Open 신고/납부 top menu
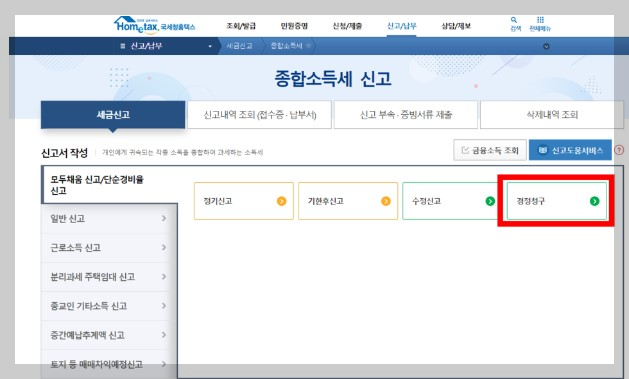Viewport: 629px width, 379px height. [x=402, y=26]
